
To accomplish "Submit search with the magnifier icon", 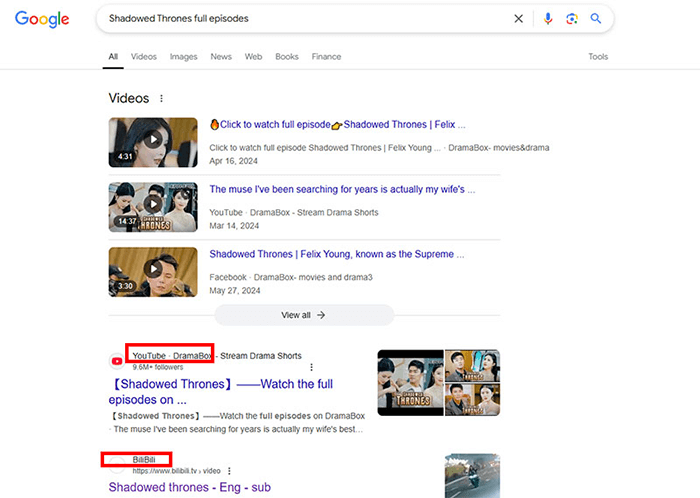I will coord(596,18).
